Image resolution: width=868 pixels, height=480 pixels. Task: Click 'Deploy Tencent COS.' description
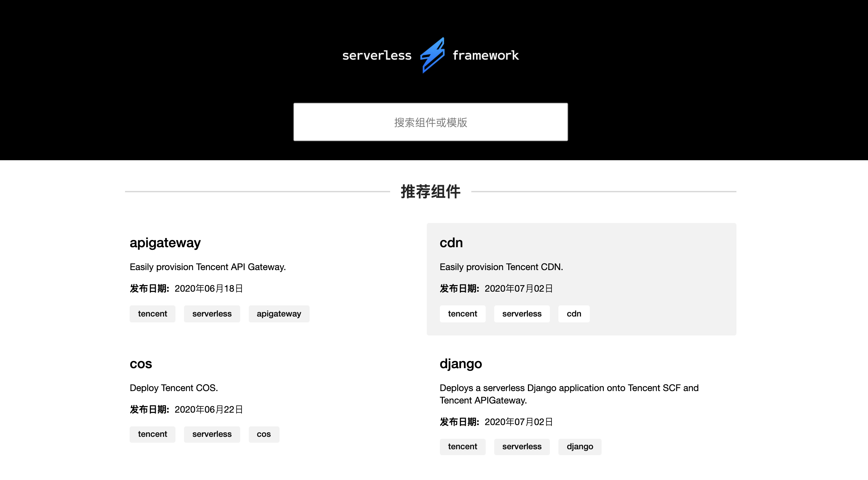click(x=174, y=388)
